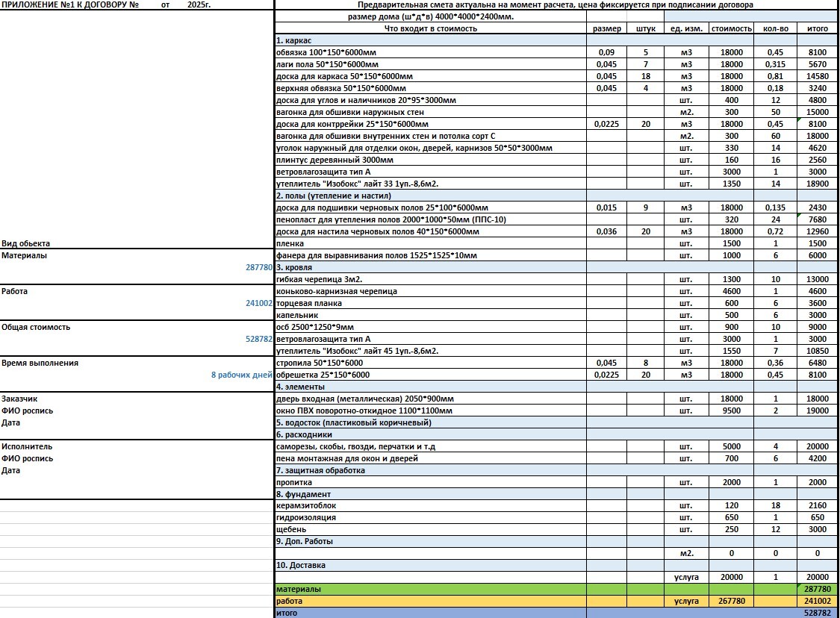Select the "стропила 50*150*6000" cell

(x=431, y=363)
